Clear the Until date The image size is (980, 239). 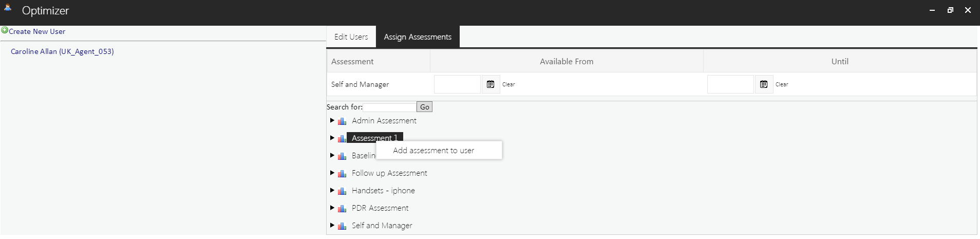782,84
